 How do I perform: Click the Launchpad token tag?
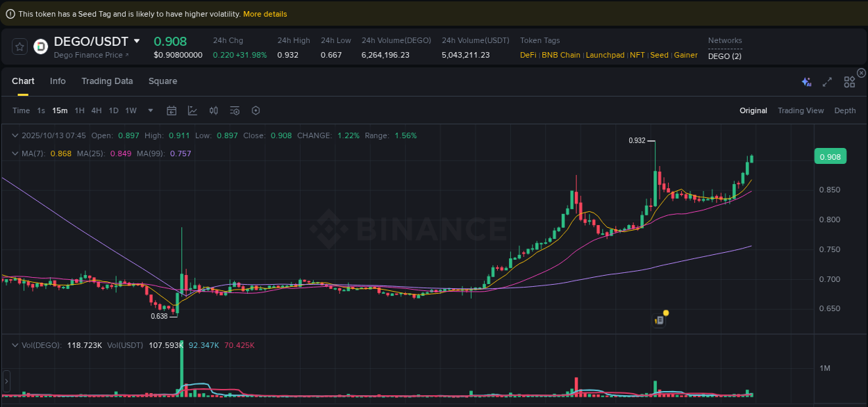[x=605, y=55]
